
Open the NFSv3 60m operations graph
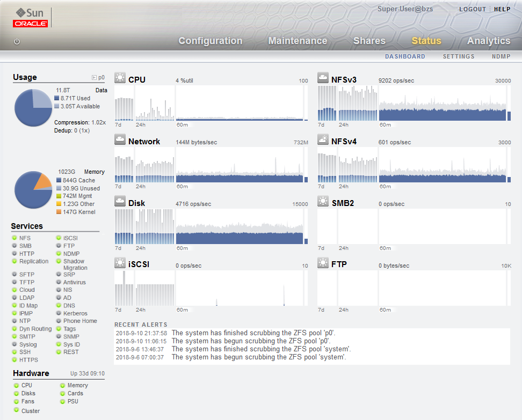(443, 103)
